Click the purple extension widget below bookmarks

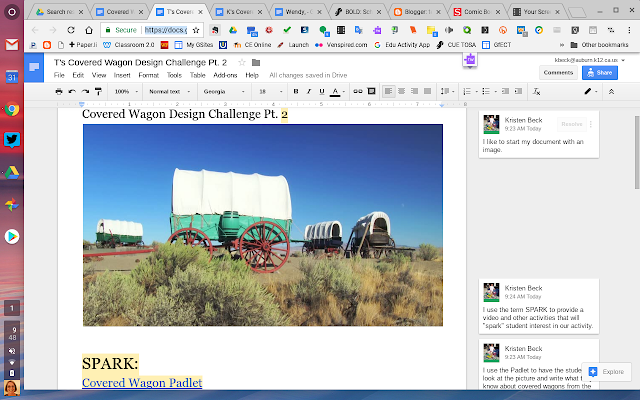[470, 60]
